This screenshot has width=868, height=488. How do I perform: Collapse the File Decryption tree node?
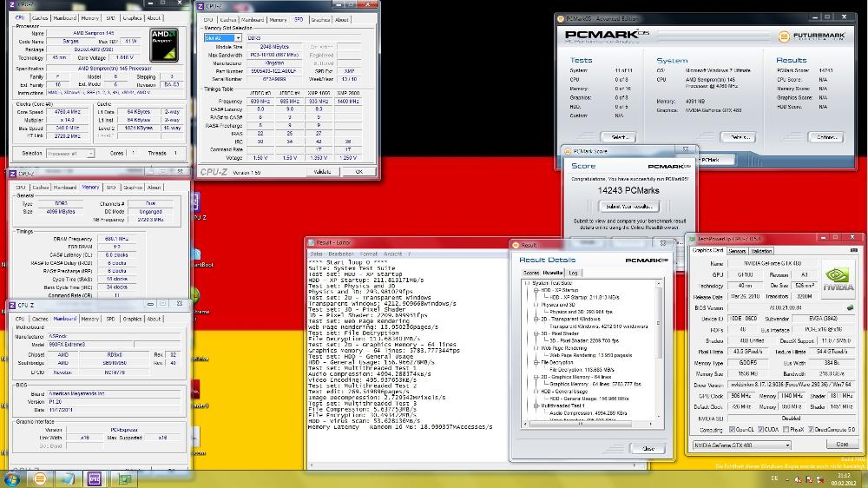(x=536, y=362)
